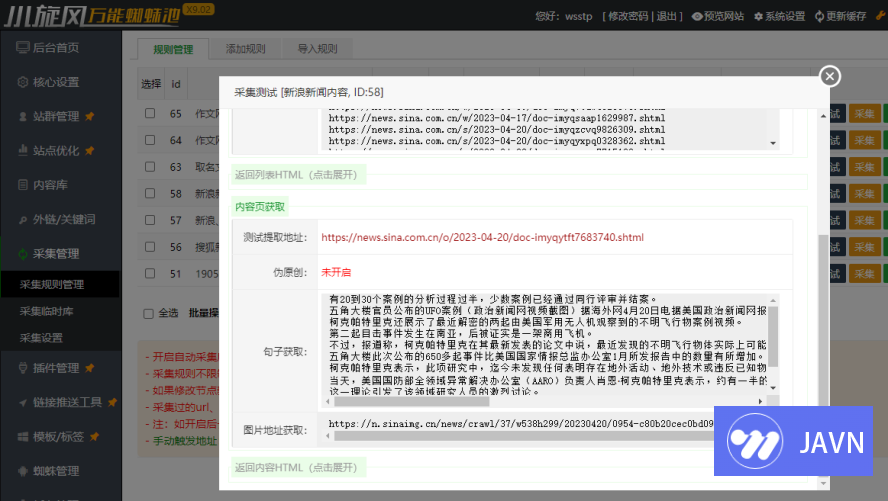Click the 预览网站 eye icon
Screen dimensions: 888x501
[x=697, y=16]
